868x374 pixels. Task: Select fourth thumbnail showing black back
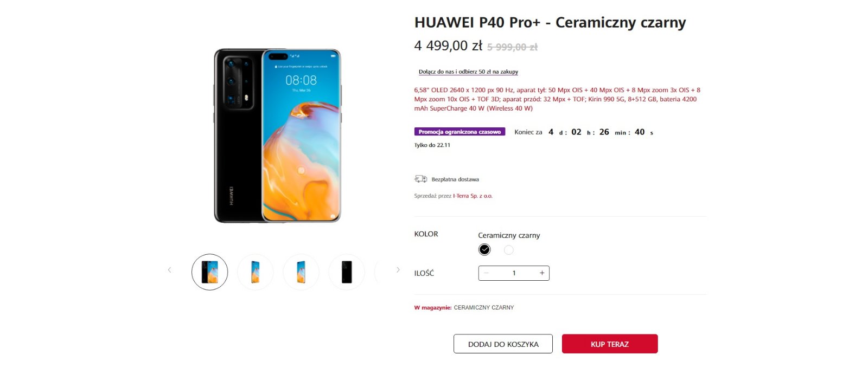(346, 272)
